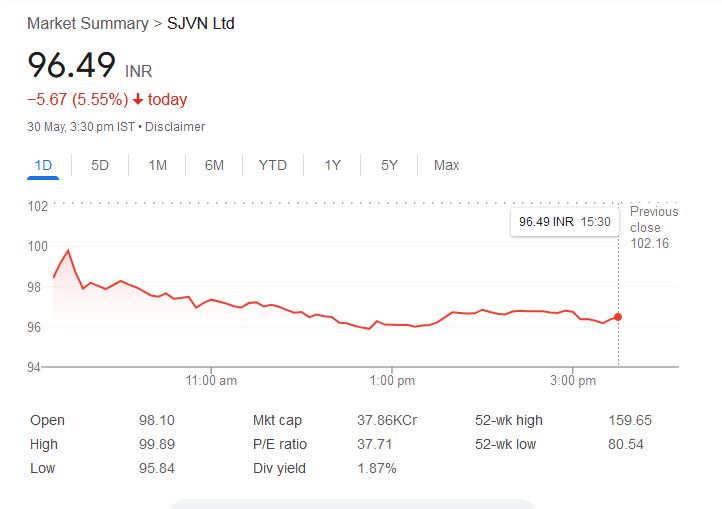Show the 6M price history tab
The width and height of the screenshot is (722, 509).
(x=214, y=165)
